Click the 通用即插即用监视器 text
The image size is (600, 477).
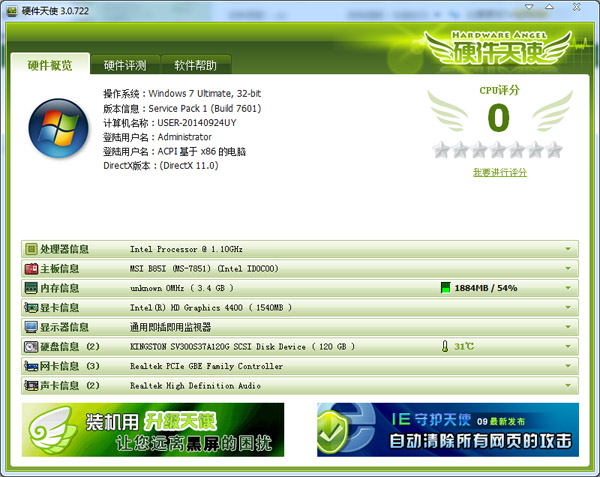tap(171, 327)
